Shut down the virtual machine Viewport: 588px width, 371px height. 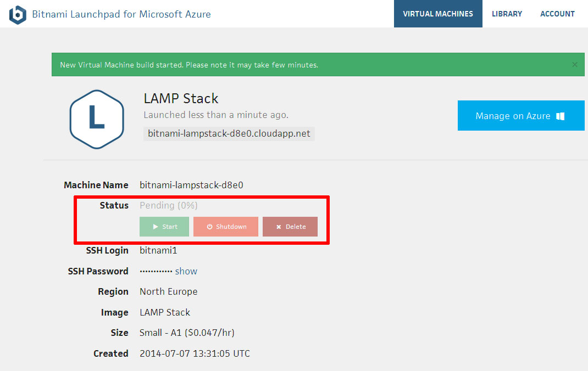pos(226,227)
